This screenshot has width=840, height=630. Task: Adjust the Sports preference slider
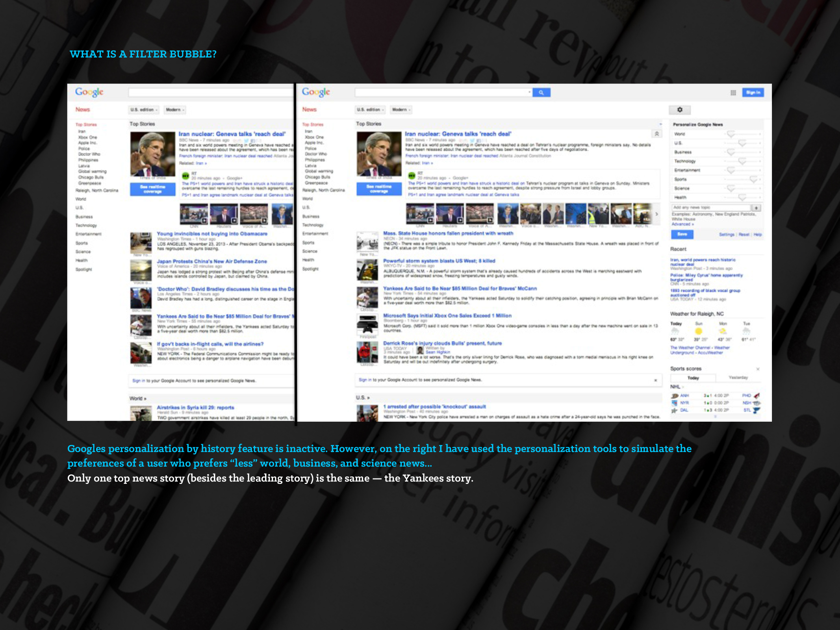[x=753, y=180]
